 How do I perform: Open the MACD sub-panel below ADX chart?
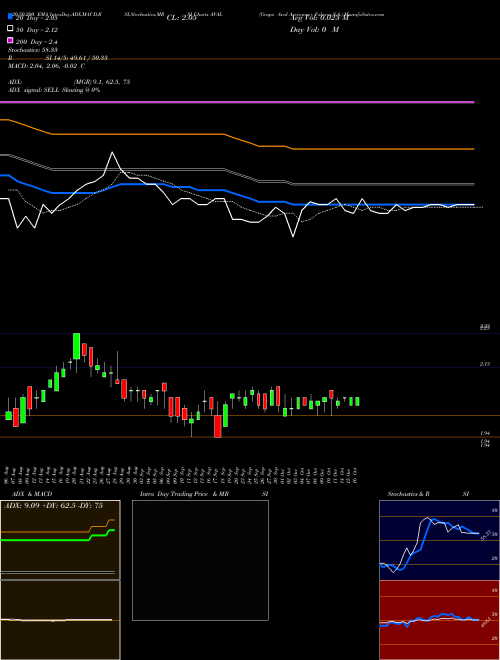60,620
